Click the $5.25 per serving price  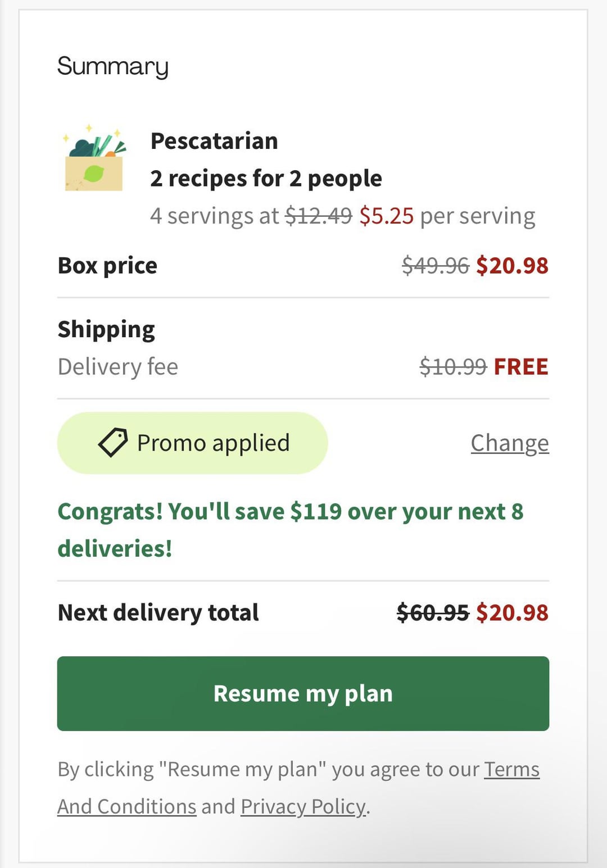pos(387,216)
